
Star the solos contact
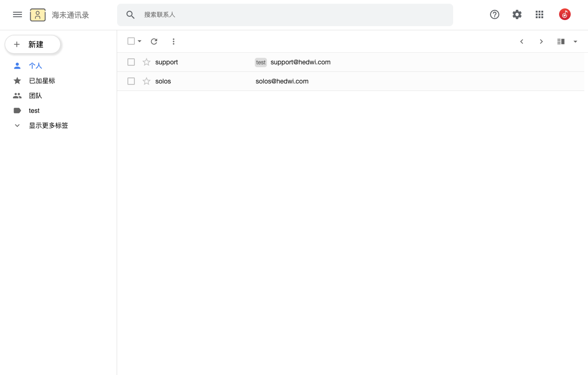click(x=147, y=81)
